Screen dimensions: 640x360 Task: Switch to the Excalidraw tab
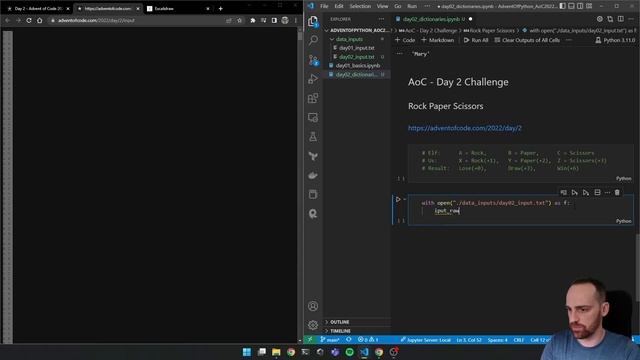[x=178, y=9]
